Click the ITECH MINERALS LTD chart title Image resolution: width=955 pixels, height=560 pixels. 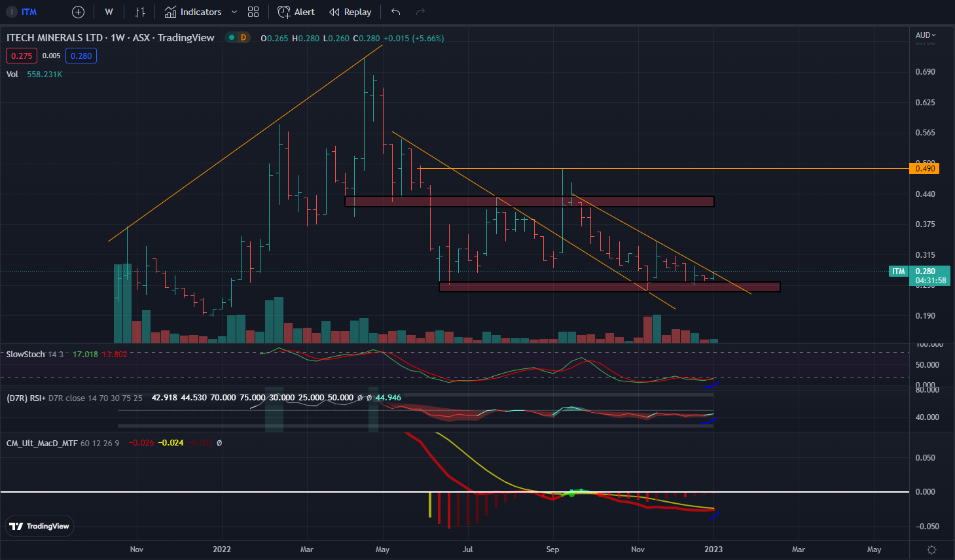[x=55, y=38]
